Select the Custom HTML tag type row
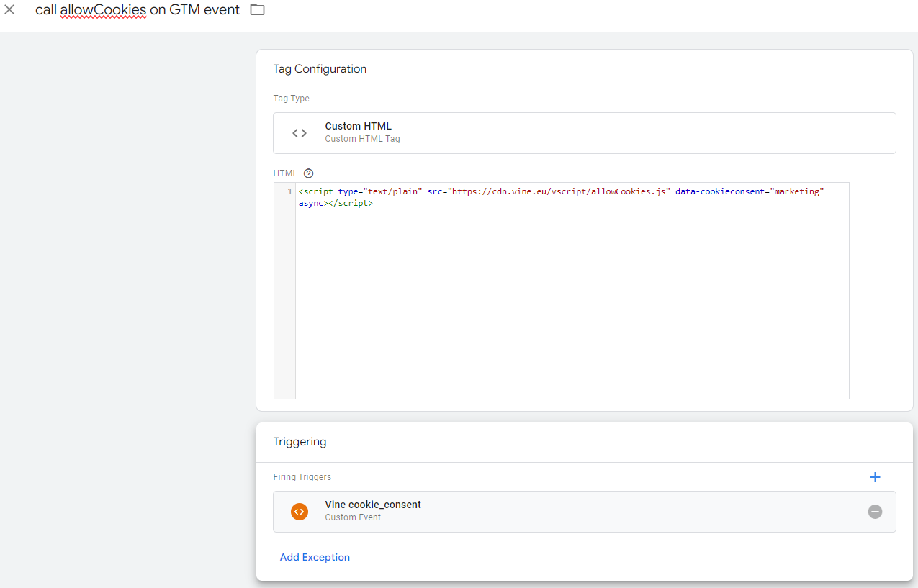Image resolution: width=918 pixels, height=588 pixels. pos(585,133)
